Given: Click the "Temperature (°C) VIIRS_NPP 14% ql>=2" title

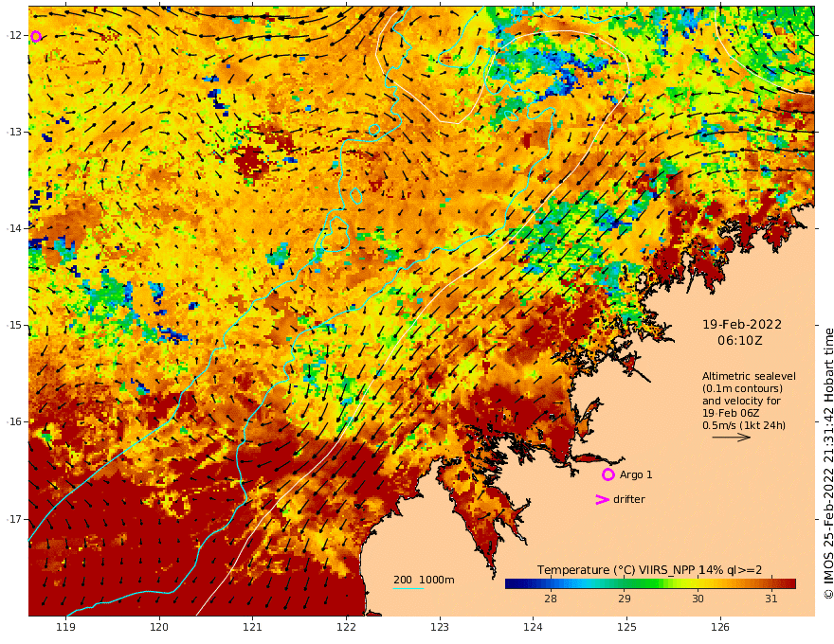Looking at the screenshot, I should [649, 569].
